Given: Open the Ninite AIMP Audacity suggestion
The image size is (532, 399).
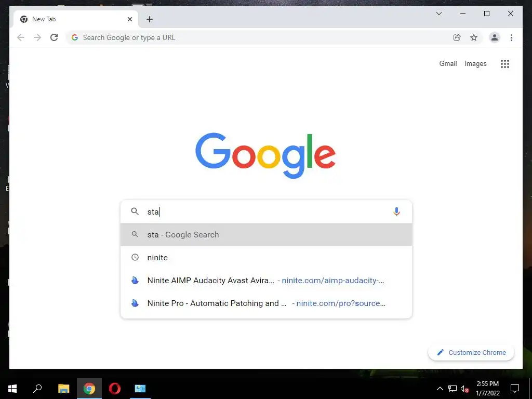Looking at the screenshot, I should coord(267,280).
